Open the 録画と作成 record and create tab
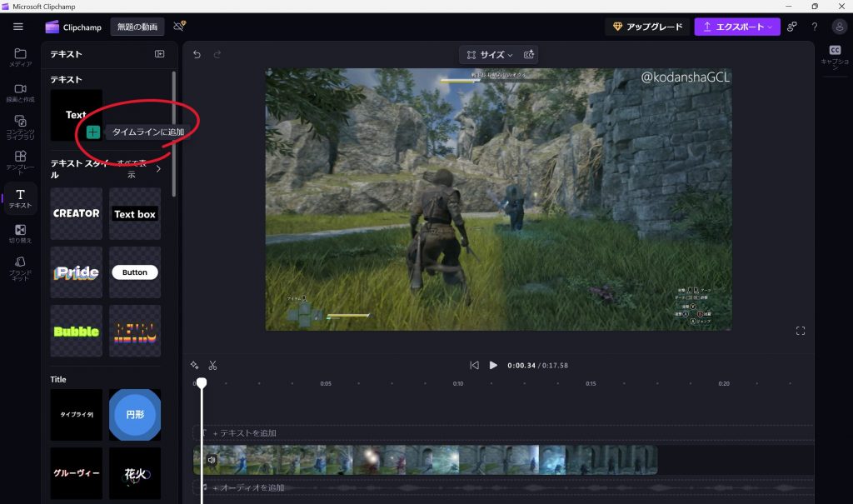Viewport: 853px width, 504px height. coord(20,92)
